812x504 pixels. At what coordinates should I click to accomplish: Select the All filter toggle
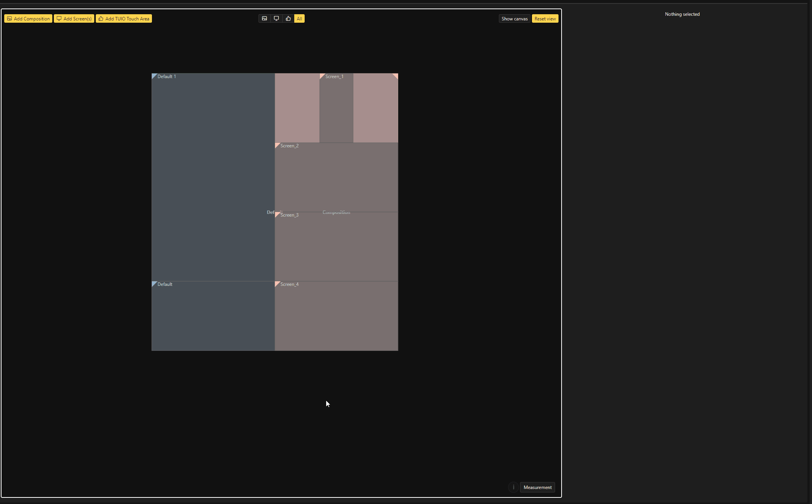(x=299, y=18)
